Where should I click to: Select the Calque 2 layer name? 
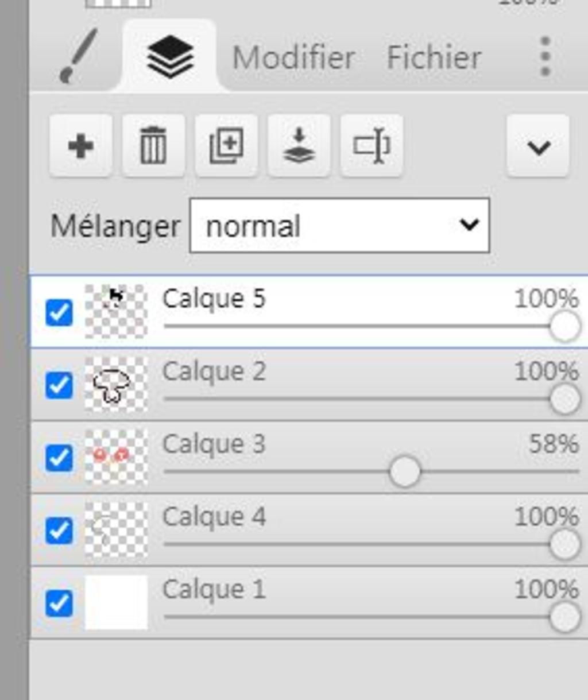point(214,372)
